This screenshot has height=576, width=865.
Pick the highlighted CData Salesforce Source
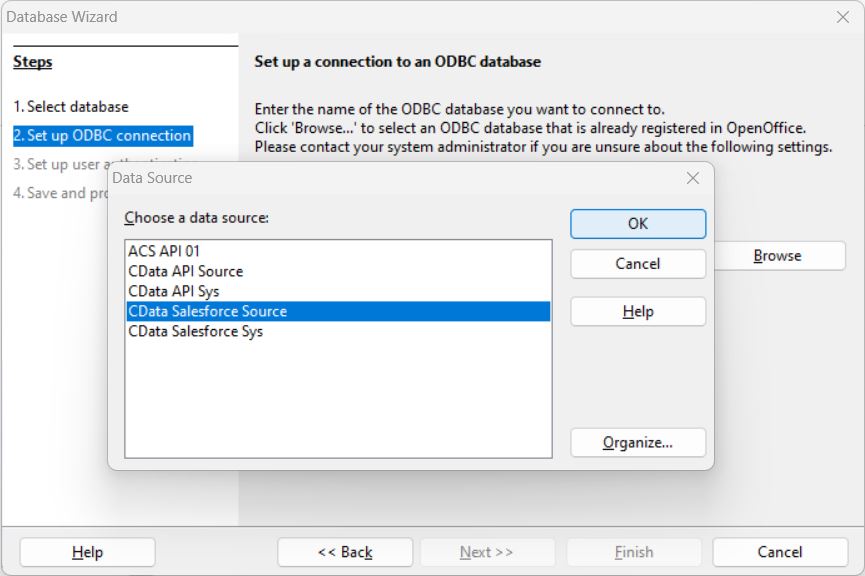207,311
